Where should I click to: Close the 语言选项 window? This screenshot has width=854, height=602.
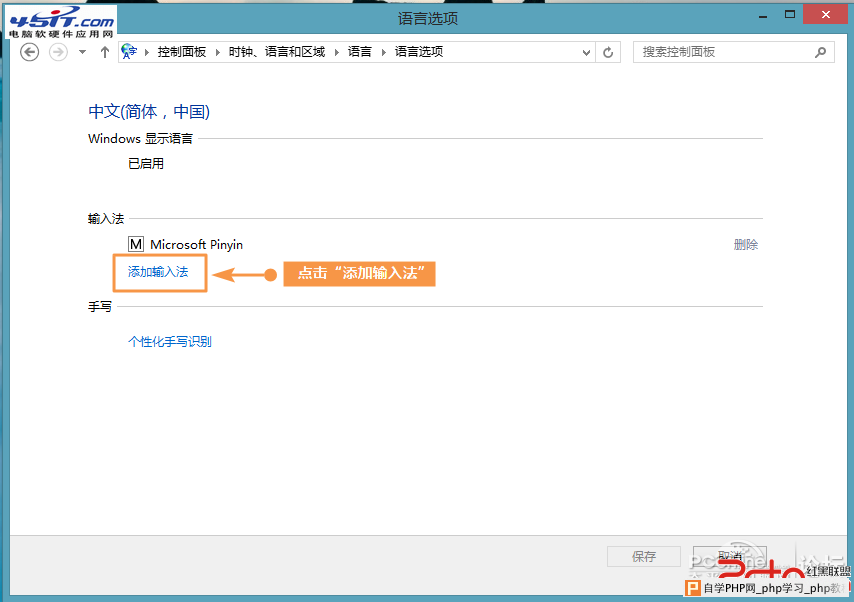pyautogui.click(x=825, y=14)
